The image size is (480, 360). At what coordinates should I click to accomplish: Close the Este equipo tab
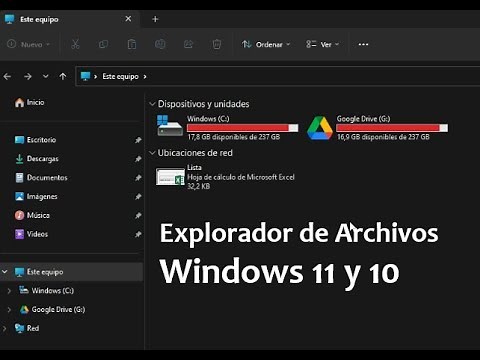[x=128, y=19]
